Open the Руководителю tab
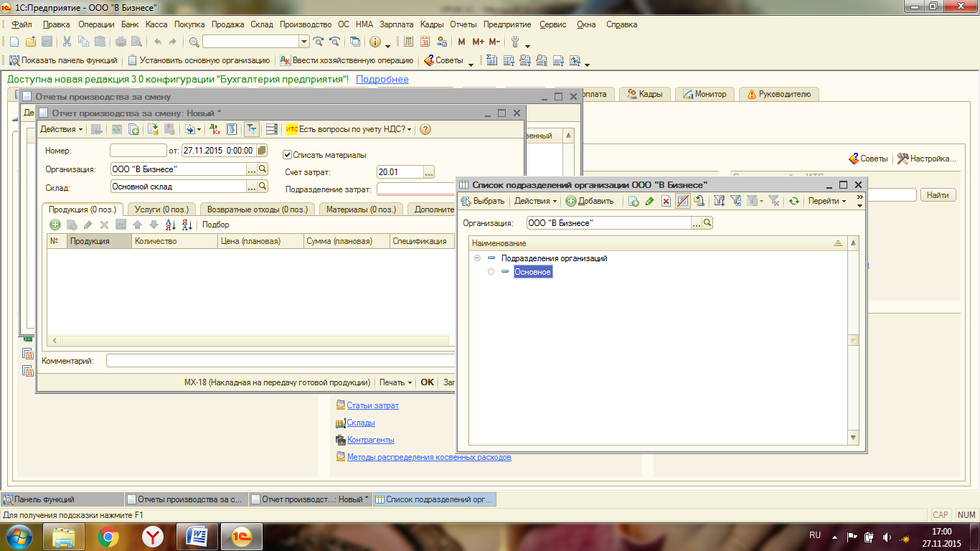 (778, 94)
